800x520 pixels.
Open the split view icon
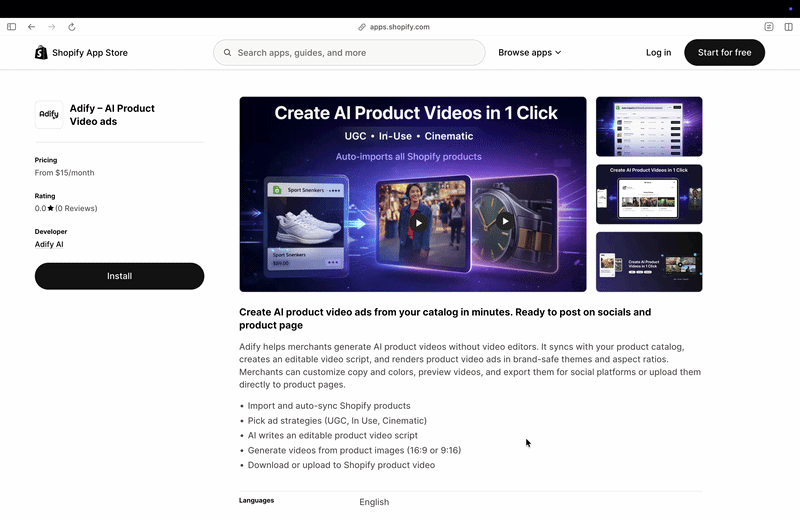point(788,27)
